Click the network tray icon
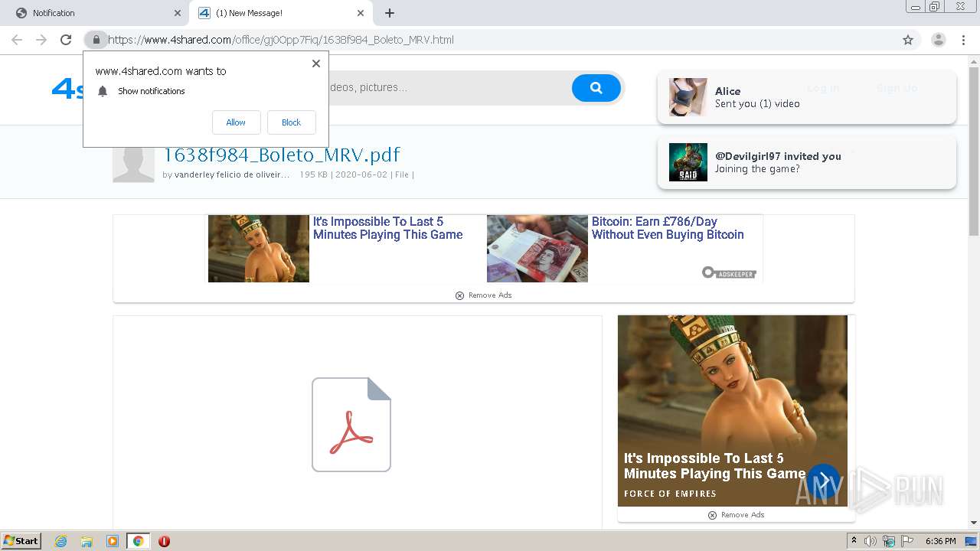 (889, 541)
